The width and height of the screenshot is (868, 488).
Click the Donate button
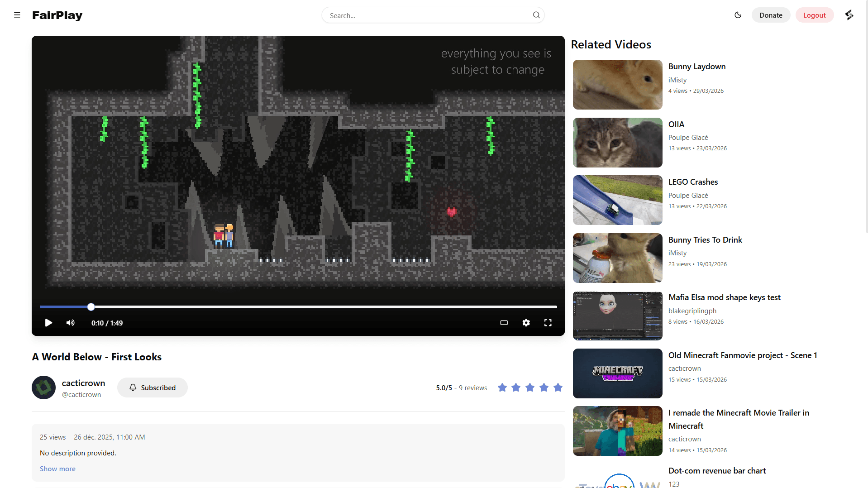coord(771,15)
